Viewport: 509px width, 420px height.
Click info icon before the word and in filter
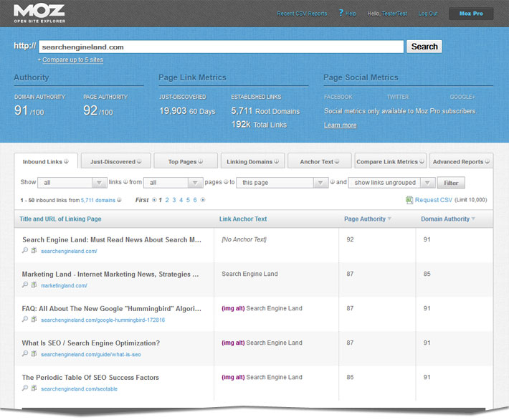[333, 182]
